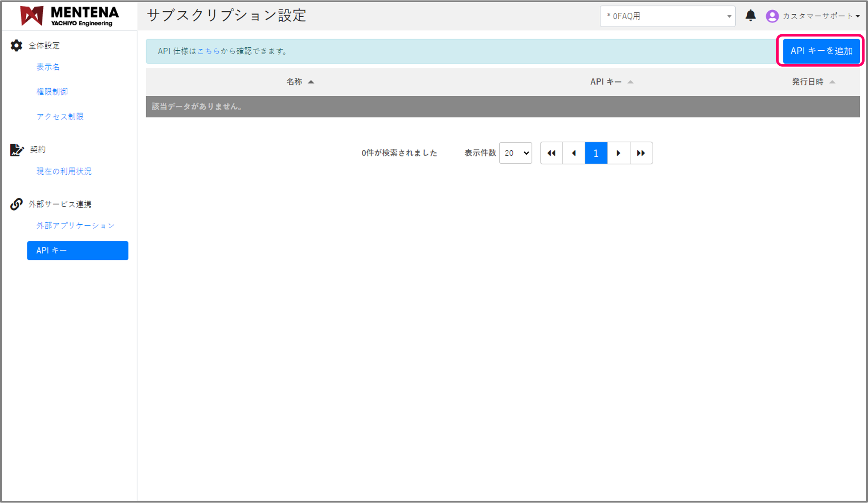Select the API キー sidebar menu item
The width and height of the screenshot is (868, 503).
pyautogui.click(x=77, y=250)
